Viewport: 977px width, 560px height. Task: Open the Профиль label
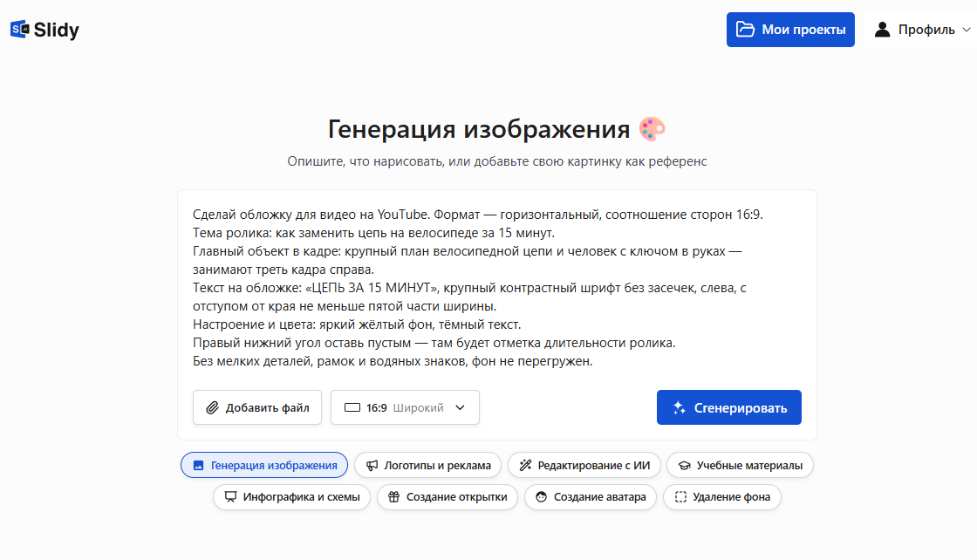click(926, 30)
